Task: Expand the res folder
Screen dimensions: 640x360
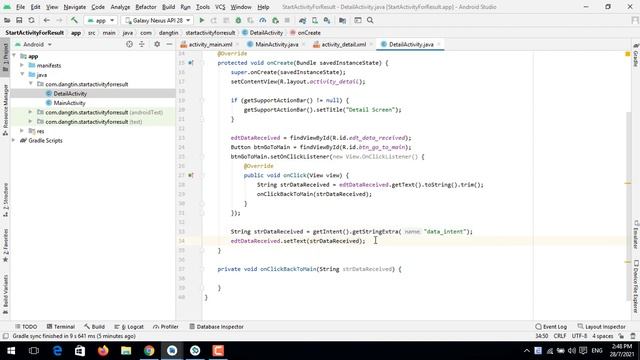Action: point(22,131)
